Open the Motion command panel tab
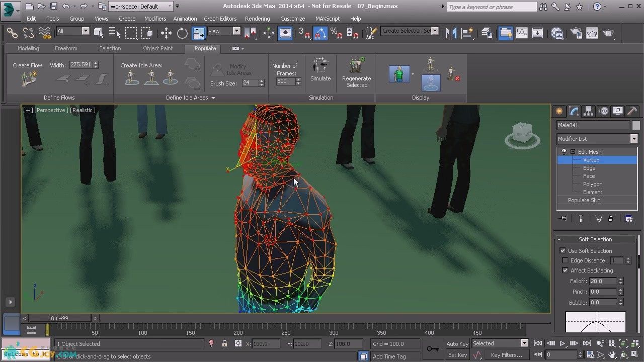Viewport: 644px width, 362px height. pyautogui.click(x=603, y=111)
